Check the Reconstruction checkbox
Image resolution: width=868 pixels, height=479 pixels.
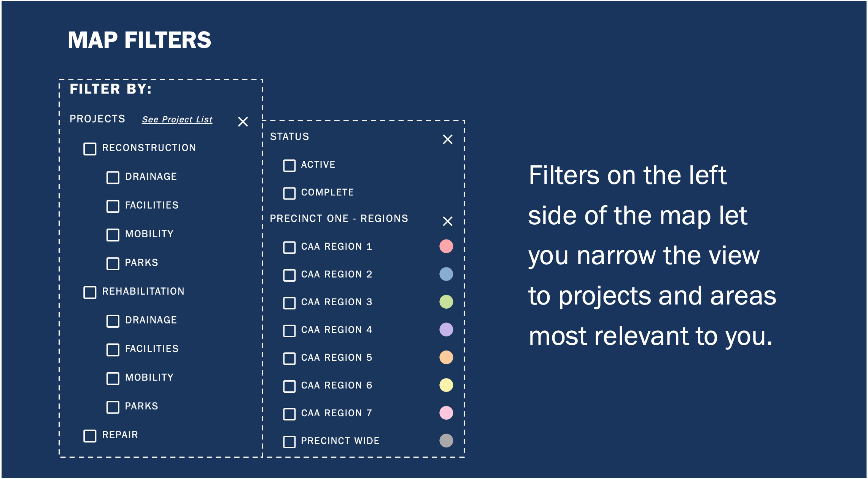90,149
